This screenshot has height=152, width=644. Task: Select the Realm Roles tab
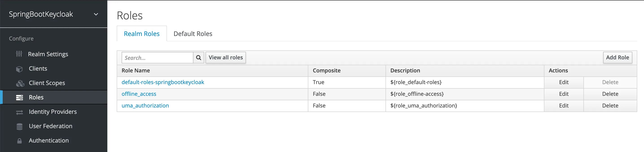[142, 34]
